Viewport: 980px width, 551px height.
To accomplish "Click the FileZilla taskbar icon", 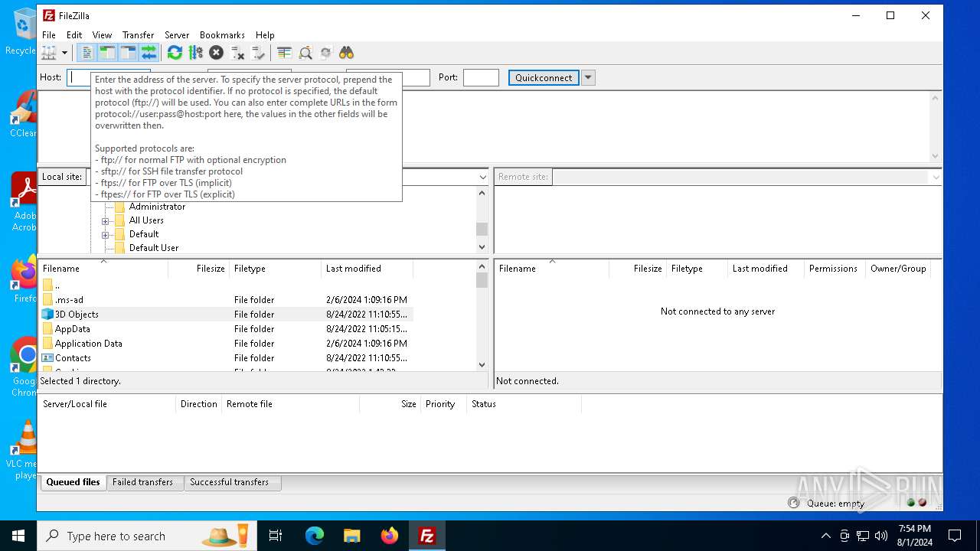I will click(x=427, y=536).
